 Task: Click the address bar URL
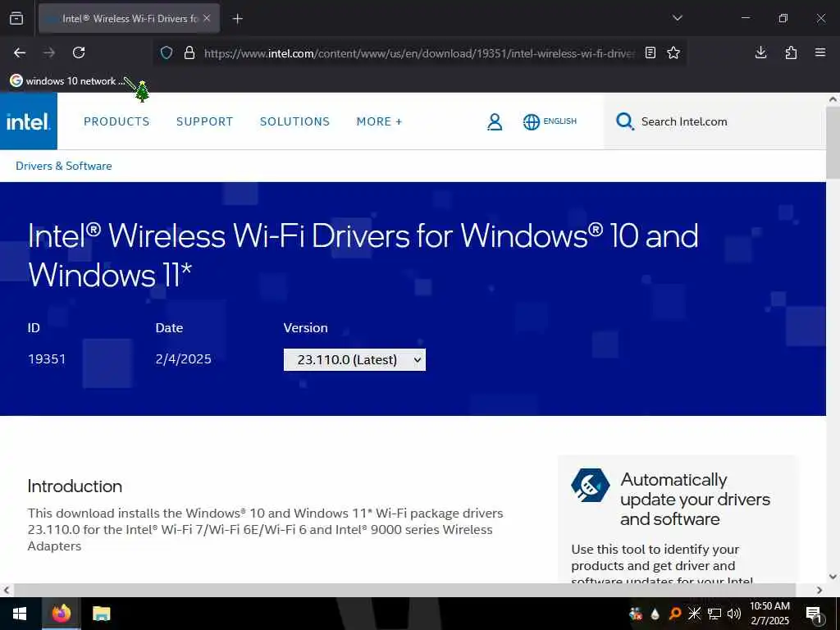pyautogui.click(x=419, y=53)
